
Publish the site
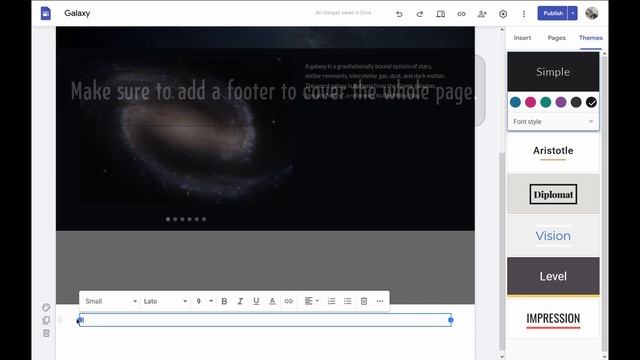click(553, 13)
